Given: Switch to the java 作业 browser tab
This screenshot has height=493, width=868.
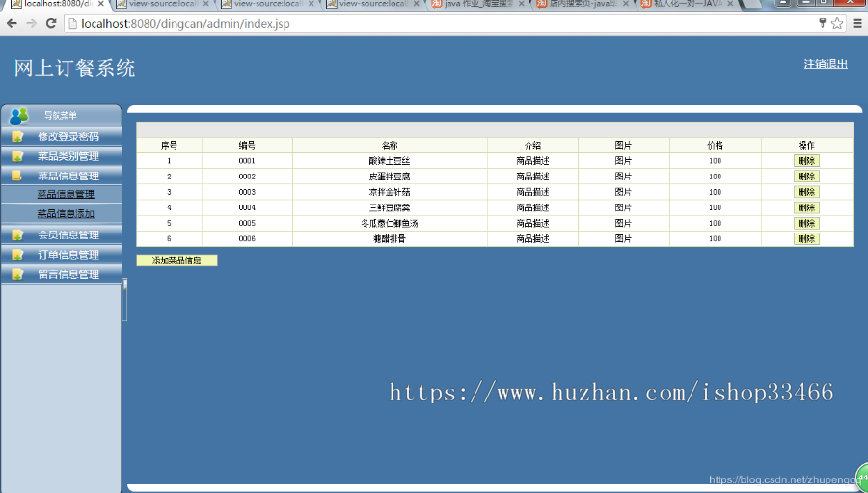Looking at the screenshot, I should click(x=478, y=4).
